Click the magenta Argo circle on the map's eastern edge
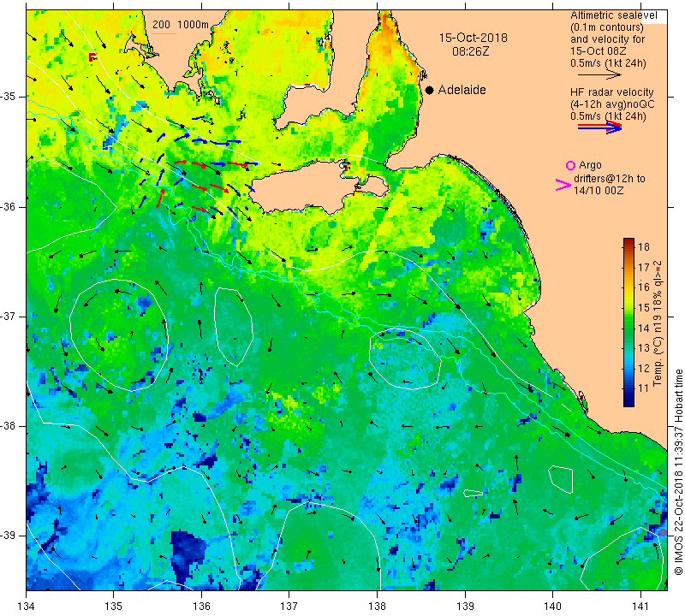The height and width of the screenshot is (616, 685). pos(663,532)
